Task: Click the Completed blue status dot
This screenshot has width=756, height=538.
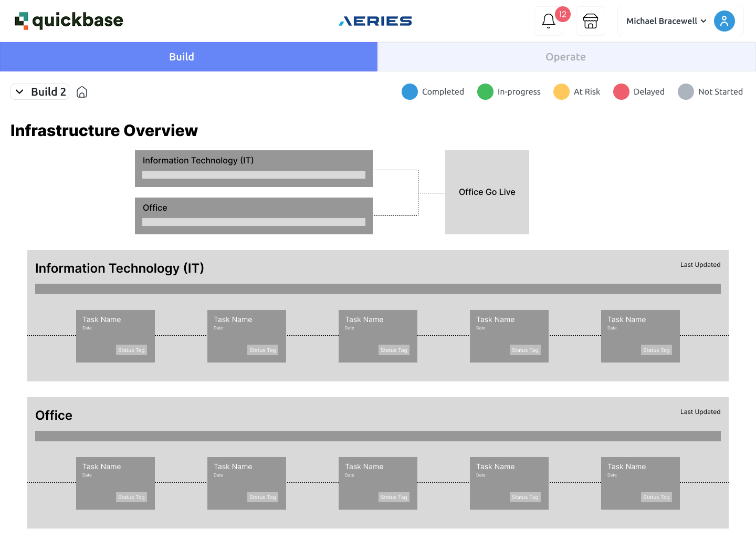Action: click(409, 91)
